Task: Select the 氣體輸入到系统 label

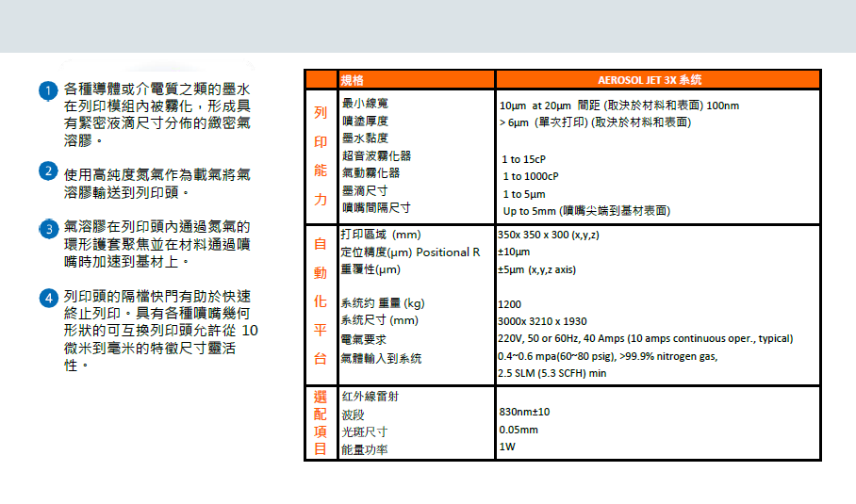Action: coord(381,358)
